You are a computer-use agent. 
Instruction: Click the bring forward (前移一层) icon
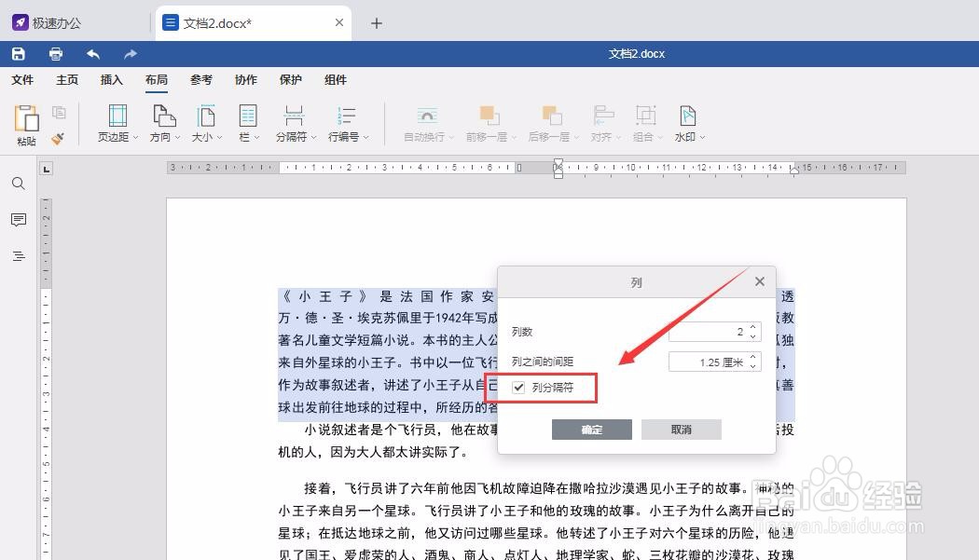coord(489,116)
